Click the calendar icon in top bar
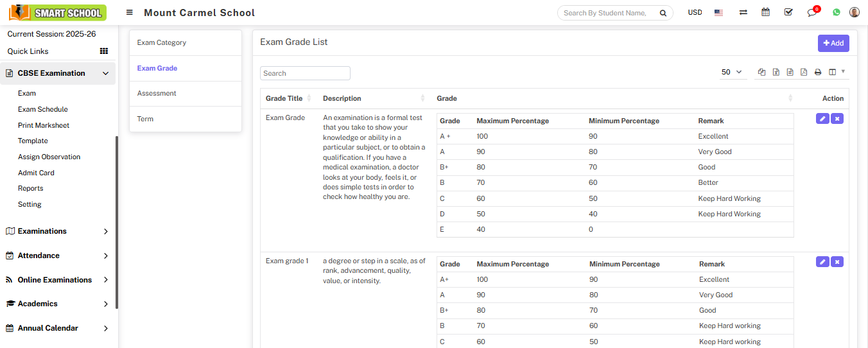 coord(765,12)
